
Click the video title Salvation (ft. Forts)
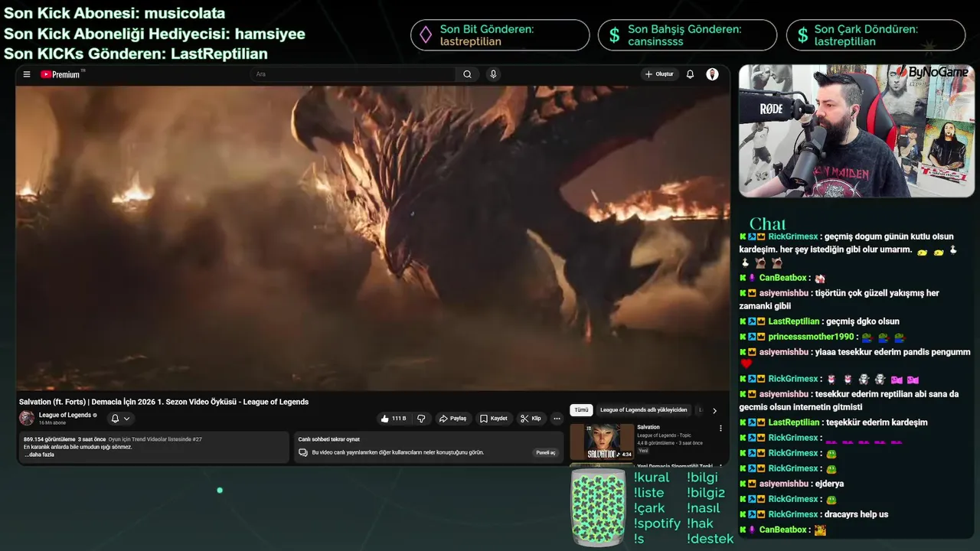pyautogui.click(x=164, y=402)
